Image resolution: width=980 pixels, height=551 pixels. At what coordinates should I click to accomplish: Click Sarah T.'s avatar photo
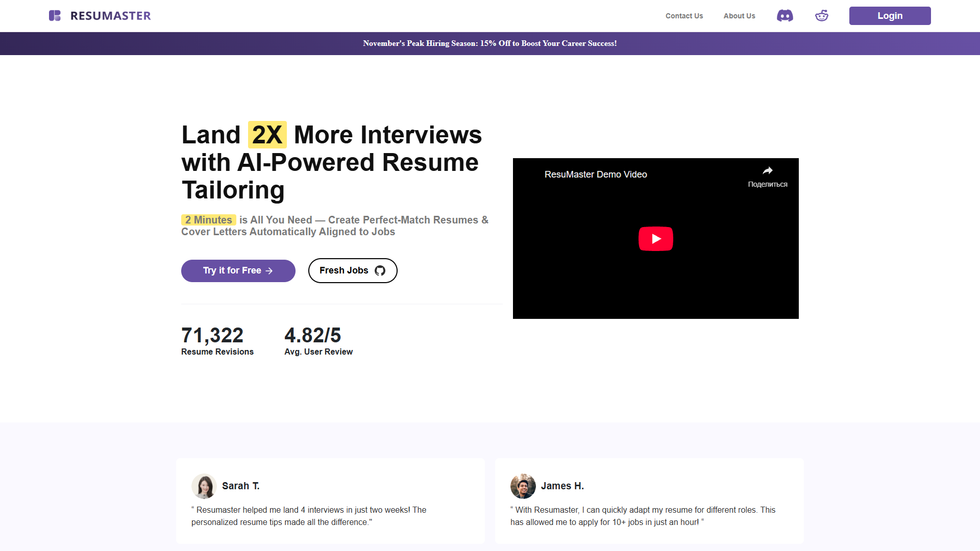pyautogui.click(x=204, y=486)
